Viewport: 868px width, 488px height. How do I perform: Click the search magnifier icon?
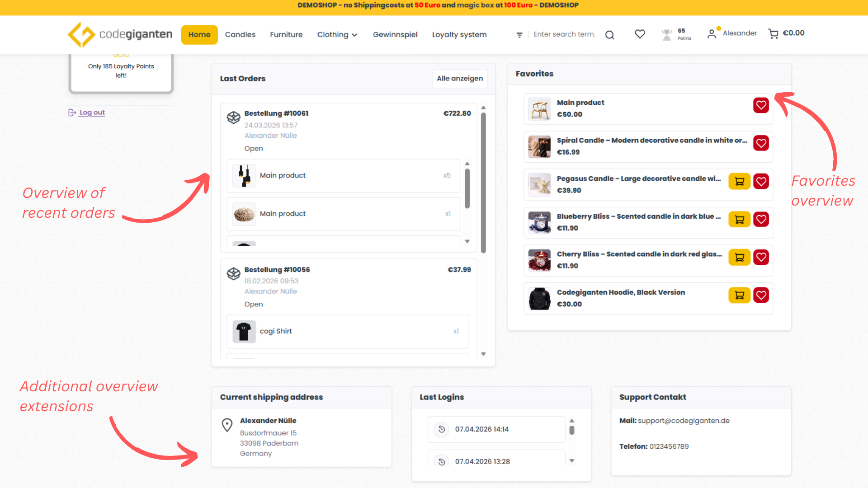coord(609,34)
